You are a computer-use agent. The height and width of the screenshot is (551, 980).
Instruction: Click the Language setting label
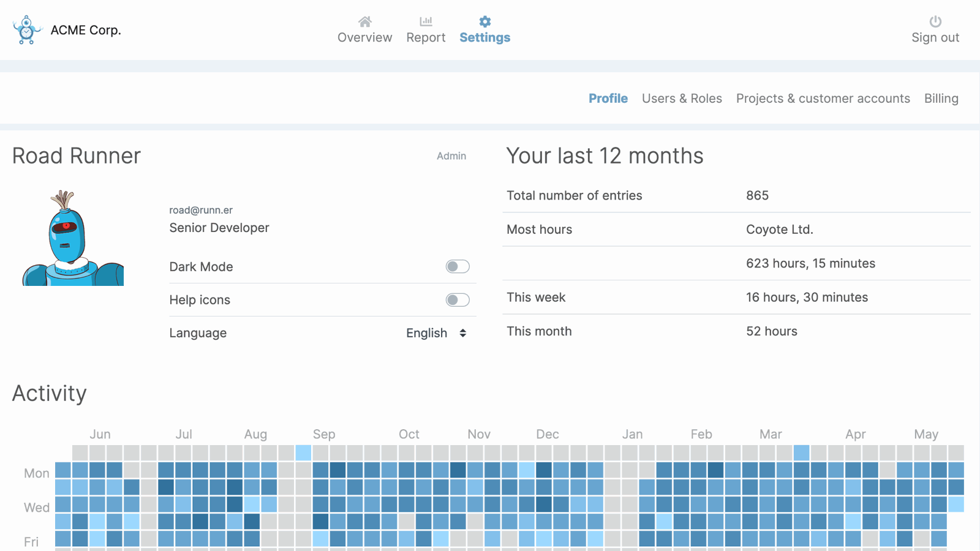[x=198, y=333]
